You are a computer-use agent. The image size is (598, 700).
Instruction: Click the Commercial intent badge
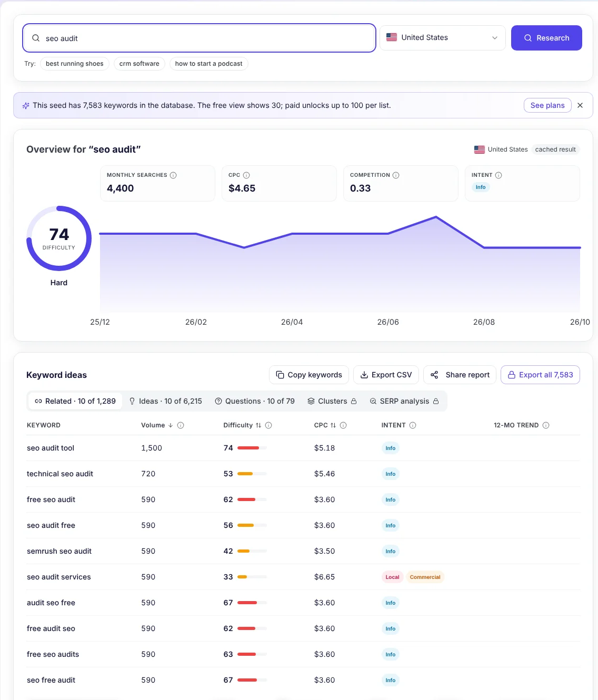coord(425,577)
